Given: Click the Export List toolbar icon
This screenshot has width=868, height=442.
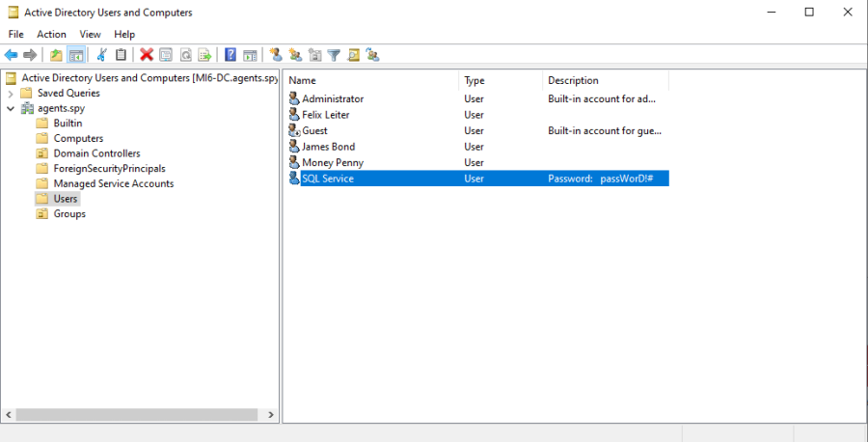Looking at the screenshot, I should pyautogui.click(x=204, y=55).
